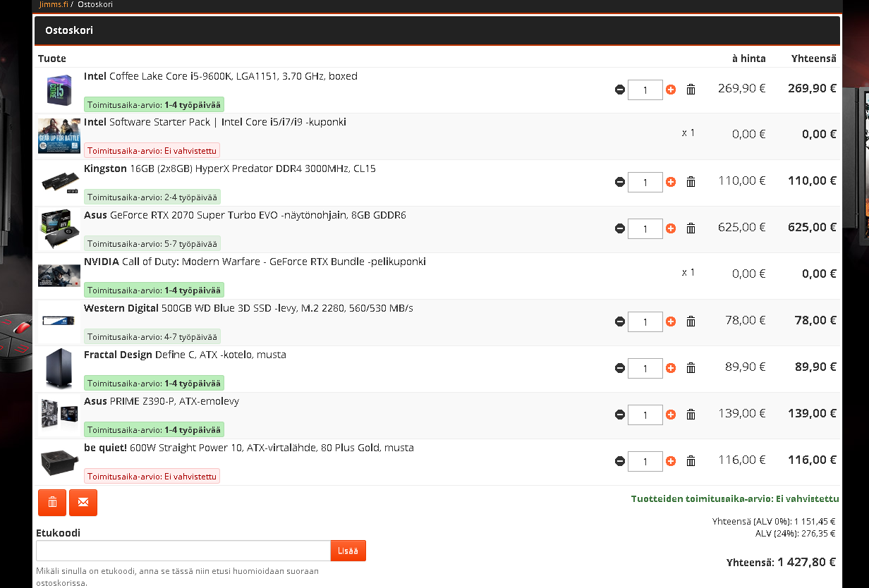Edit quantity field for Asus RTX 2070 Super

point(645,228)
